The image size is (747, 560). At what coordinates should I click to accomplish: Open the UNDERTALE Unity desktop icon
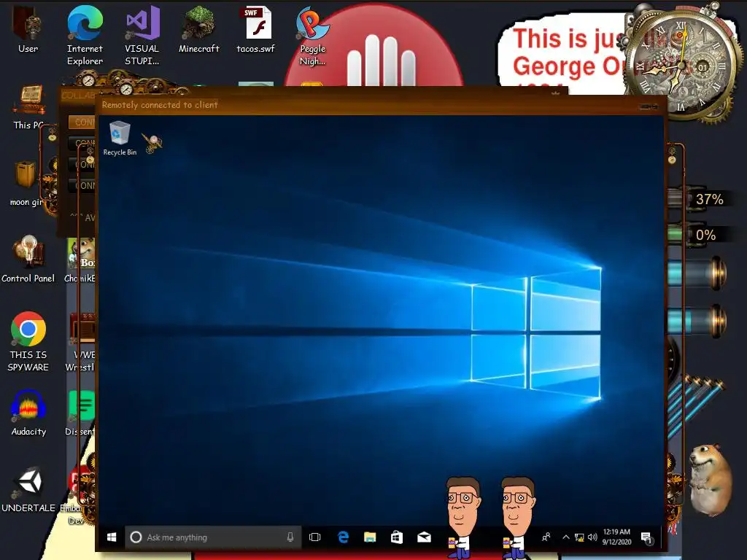click(28, 489)
